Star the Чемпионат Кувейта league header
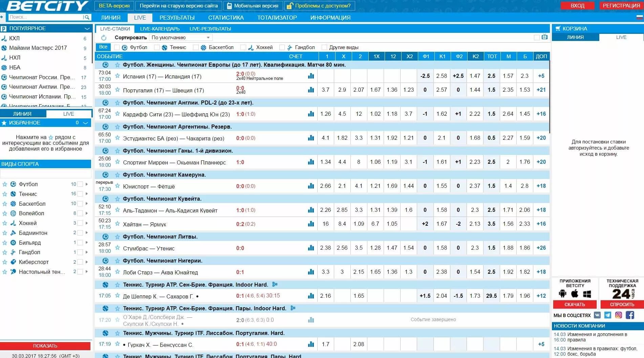Viewport: 644px width, 358px height. click(x=117, y=199)
